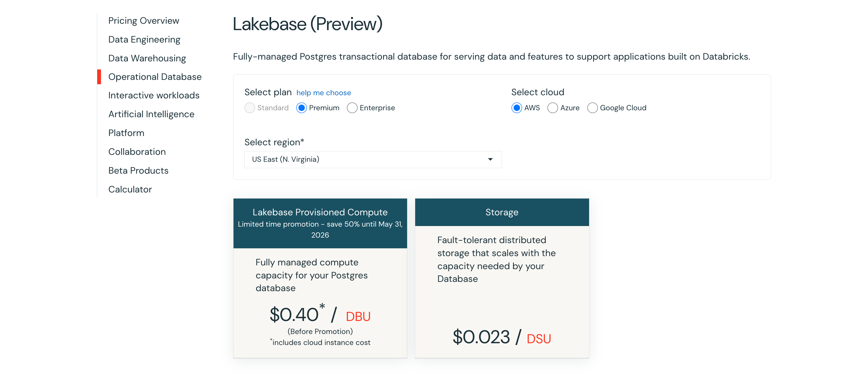Select the Enterprise plan radio button

352,108
